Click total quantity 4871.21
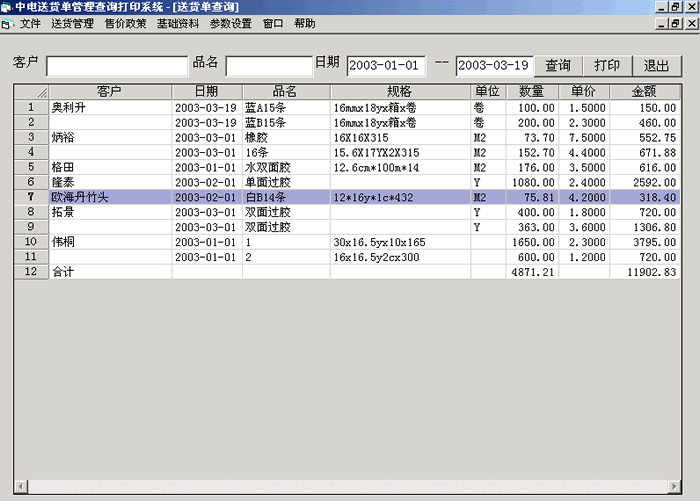700x501 pixels. click(533, 272)
